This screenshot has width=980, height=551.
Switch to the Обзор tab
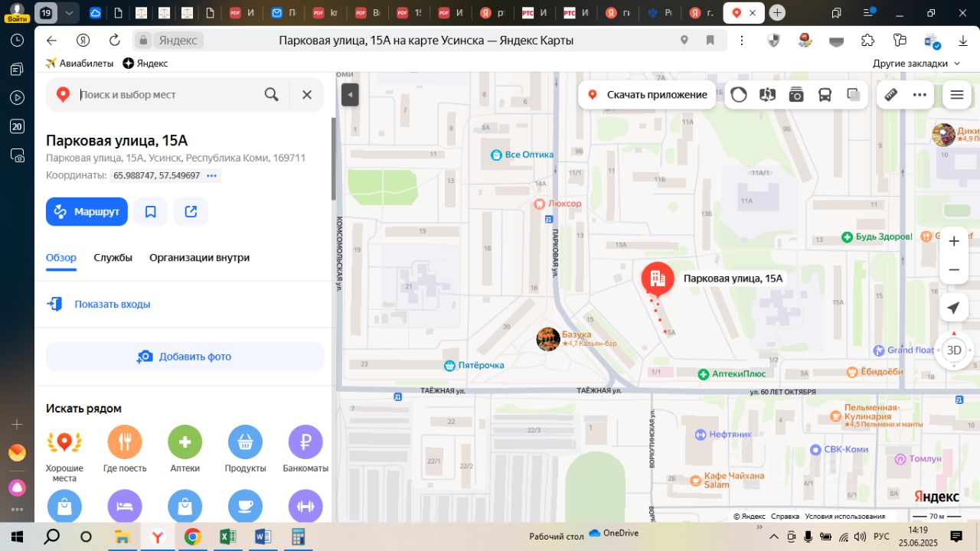coord(61,258)
